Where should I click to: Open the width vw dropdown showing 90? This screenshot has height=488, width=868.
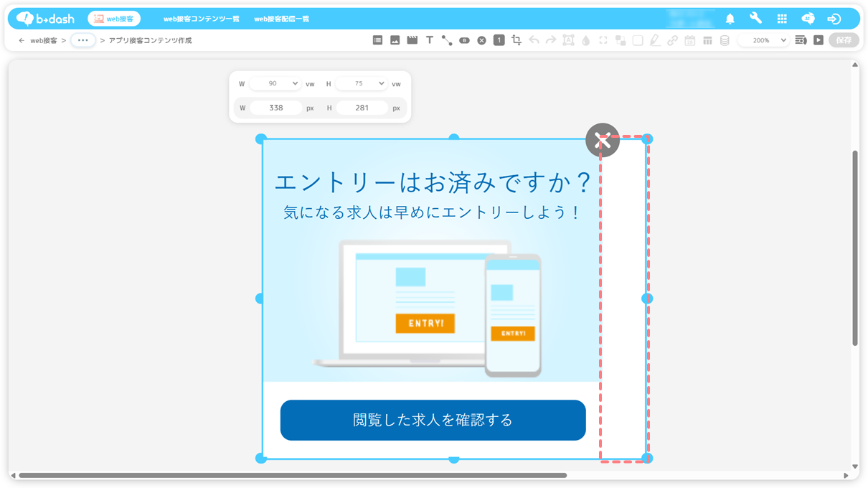pos(275,84)
